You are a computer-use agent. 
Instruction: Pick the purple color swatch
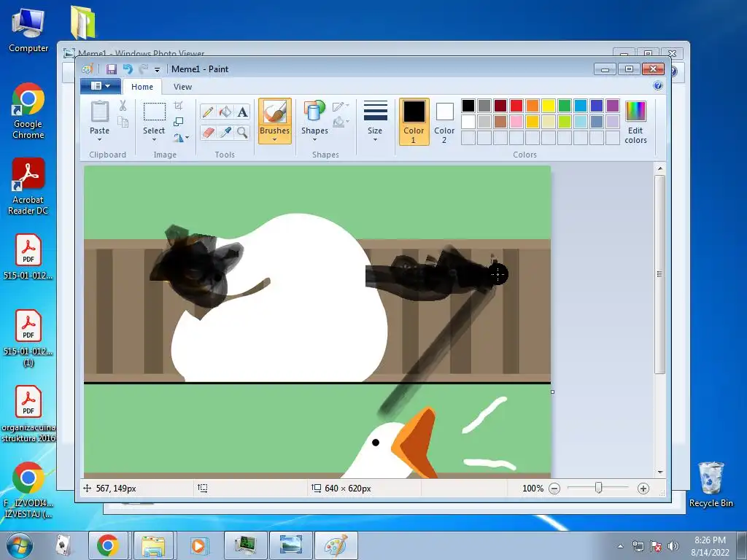pos(613,105)
